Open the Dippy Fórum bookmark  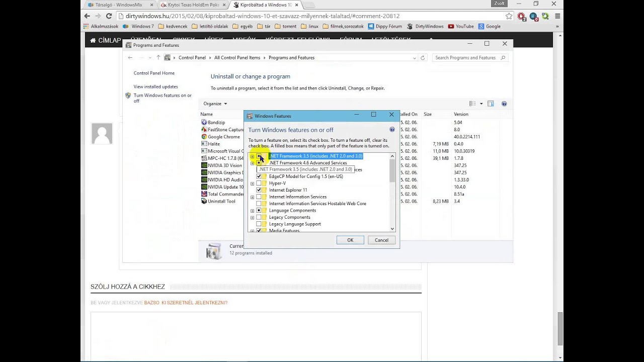point(385,26)
